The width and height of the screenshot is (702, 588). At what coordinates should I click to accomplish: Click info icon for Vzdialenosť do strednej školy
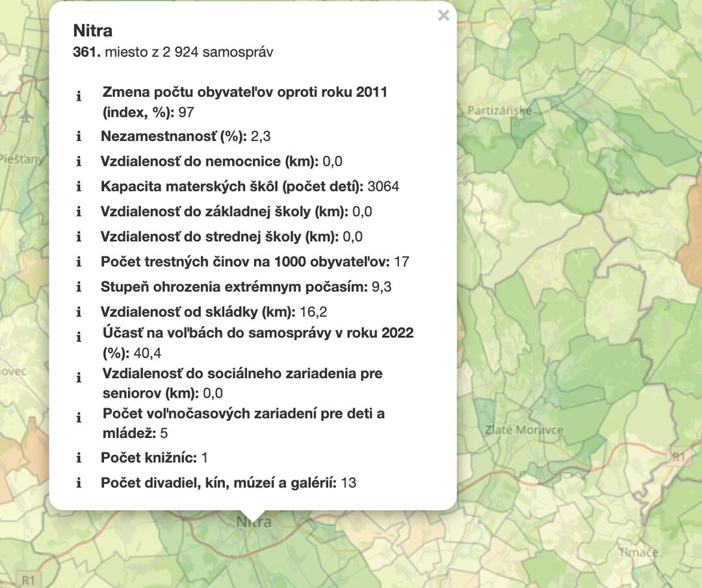coord(79,237)
